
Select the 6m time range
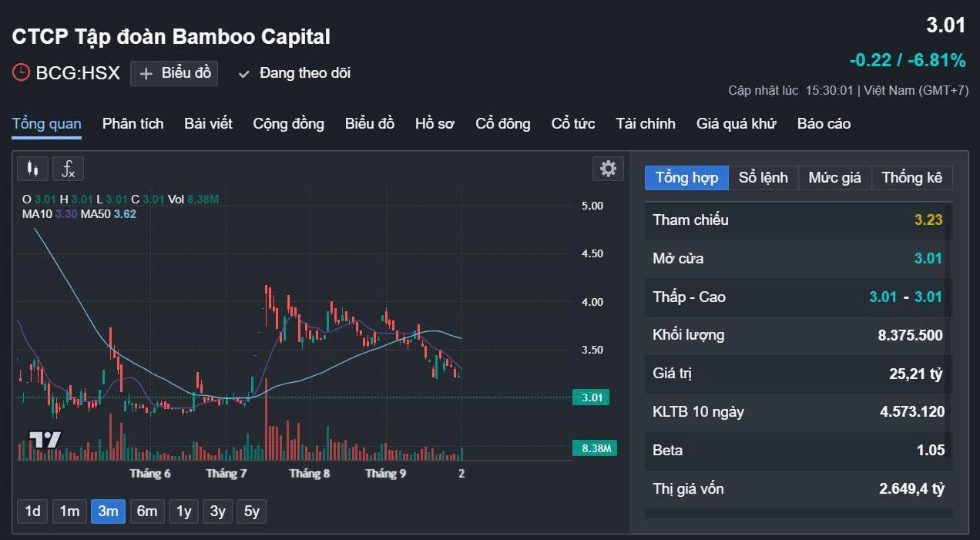pos(147,511)
